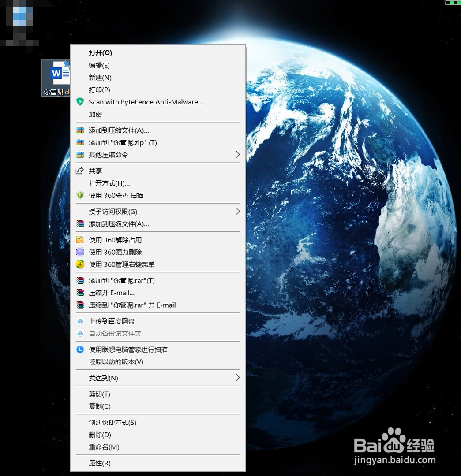Select 使用 360强力删除

[x=158, y=252]
